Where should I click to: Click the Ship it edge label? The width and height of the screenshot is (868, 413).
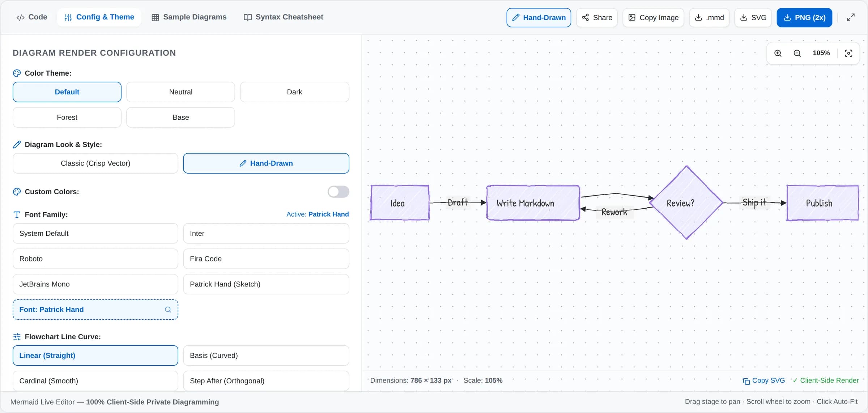point(754,203)
